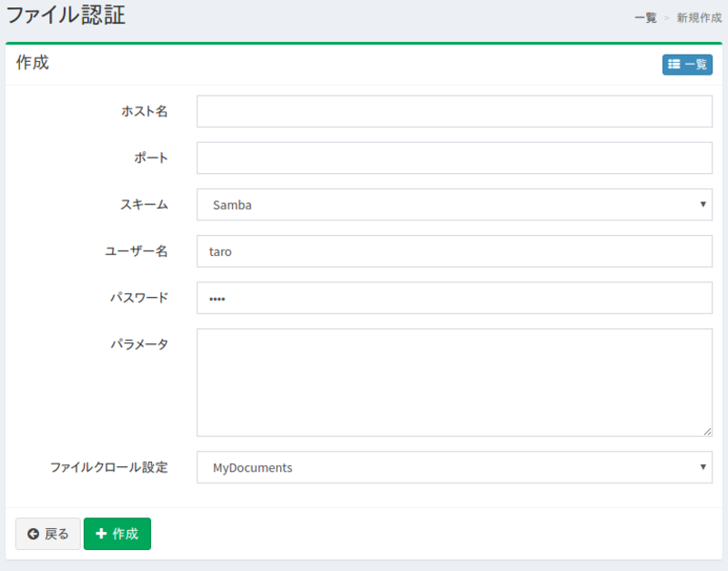The image size is (728, 571).
Task: Click the back arrow icon beside 戻る
Action: pyautogui.click(x=33, y=535)
